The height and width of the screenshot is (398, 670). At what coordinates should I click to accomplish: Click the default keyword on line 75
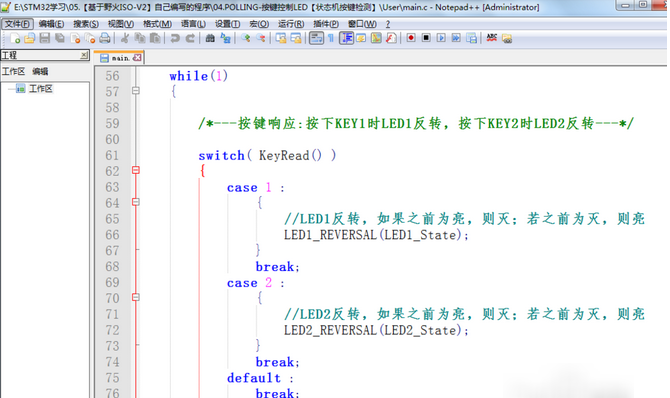coord(254,378)
